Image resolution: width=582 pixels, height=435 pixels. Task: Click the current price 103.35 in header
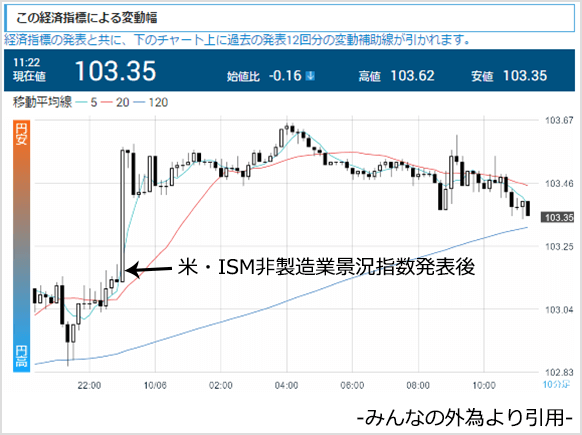pyautogui.click(x=115, y=71)
